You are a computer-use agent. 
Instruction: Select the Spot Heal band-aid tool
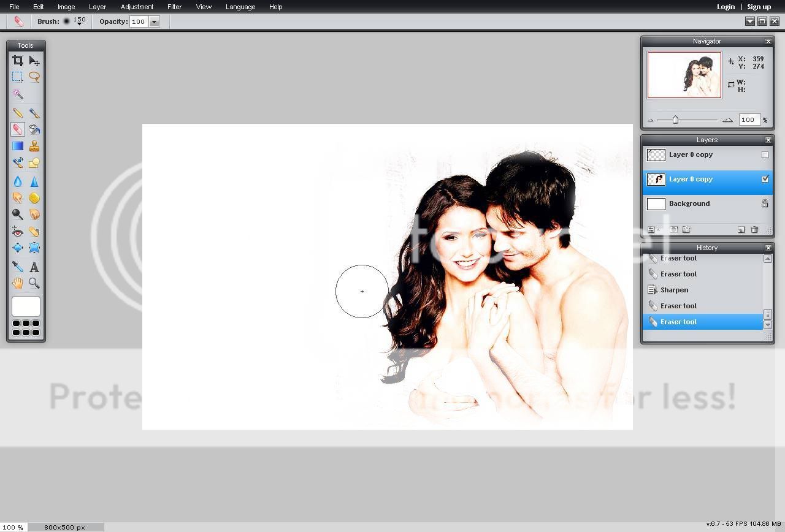coord(34,232)
